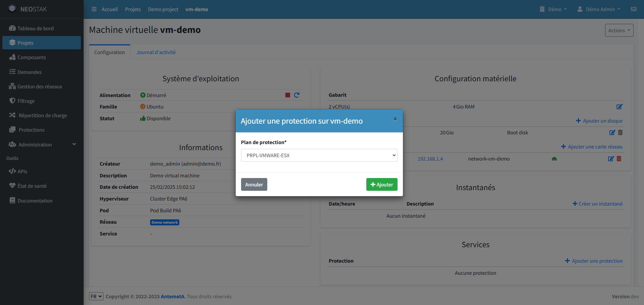Click the Demo network badge

(x=165, y=222)
